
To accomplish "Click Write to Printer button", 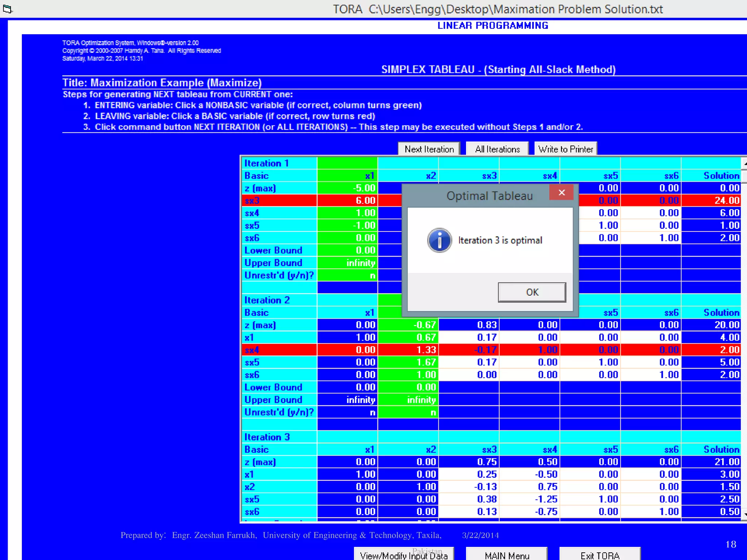I will [x=565, y=149].
